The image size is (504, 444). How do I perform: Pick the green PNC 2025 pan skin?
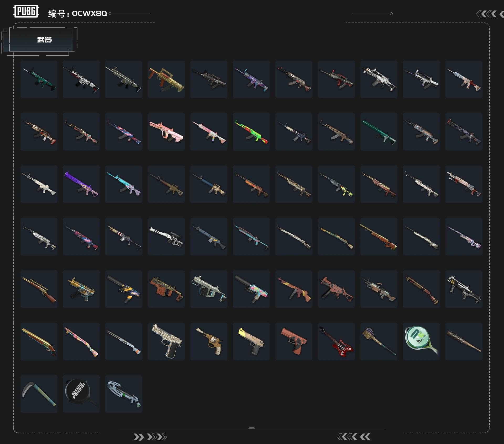tap(421, 341)
